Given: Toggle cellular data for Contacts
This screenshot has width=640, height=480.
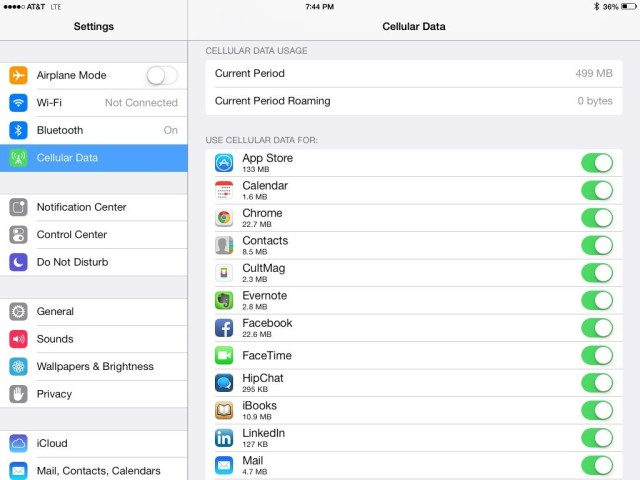Looking at the screenshot, I should point(596,245).
